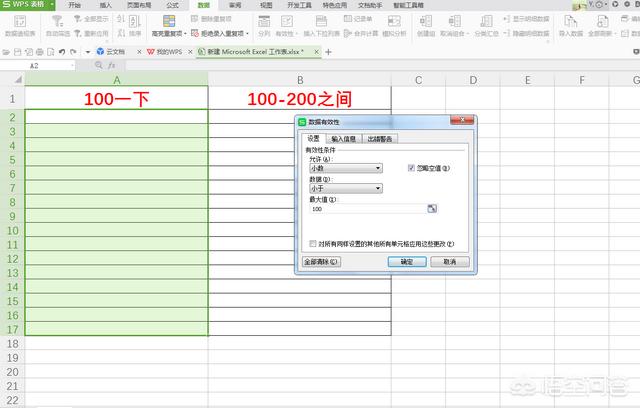
Task: Open the 特色应用 ribbon tab
Action: coord(335,5)
